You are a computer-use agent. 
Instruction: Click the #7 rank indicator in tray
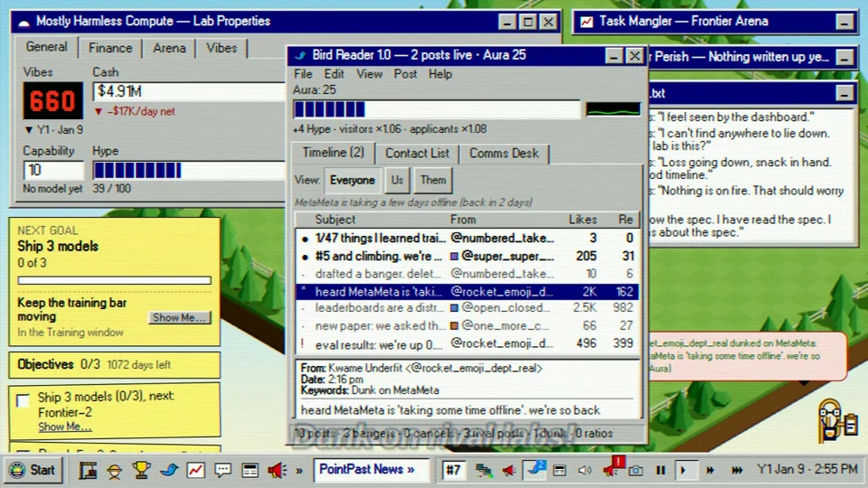453,470
